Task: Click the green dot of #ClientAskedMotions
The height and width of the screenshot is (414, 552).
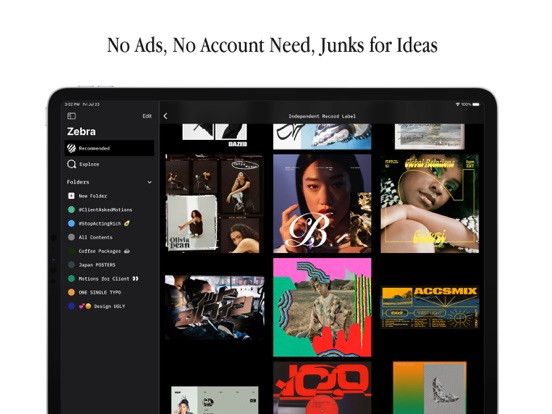Action: coord(71,209)
